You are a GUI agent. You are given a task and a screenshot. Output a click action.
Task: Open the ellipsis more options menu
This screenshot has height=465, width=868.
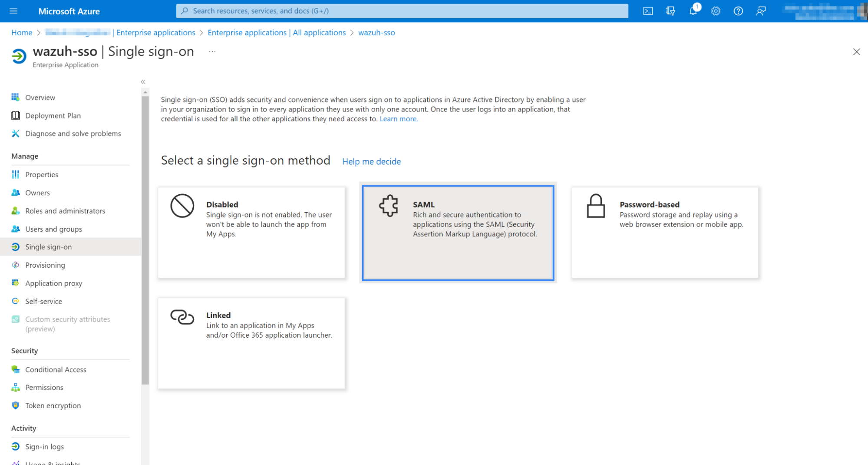tap(212, 52)
